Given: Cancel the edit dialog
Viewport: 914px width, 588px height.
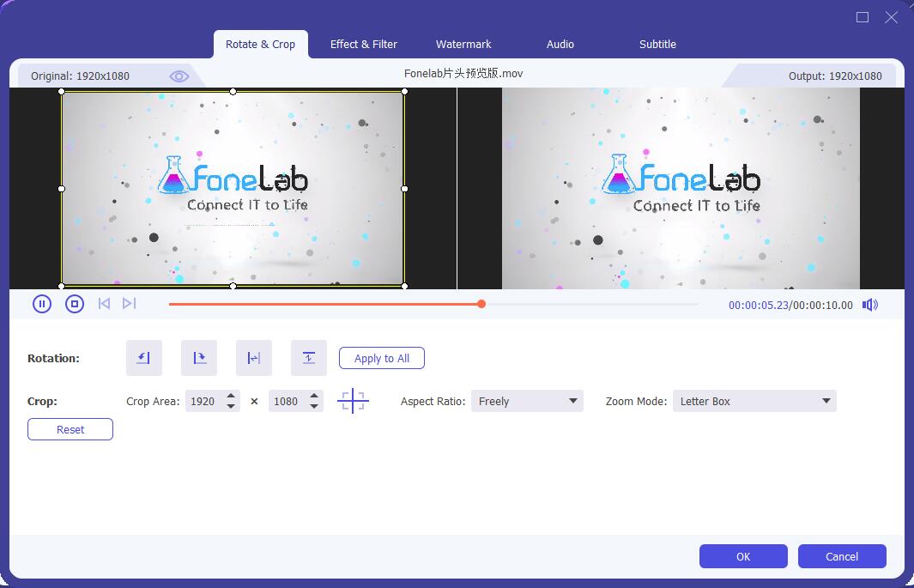Looking at the screenshot, I should pyautogui.click(x=842, y=556).
